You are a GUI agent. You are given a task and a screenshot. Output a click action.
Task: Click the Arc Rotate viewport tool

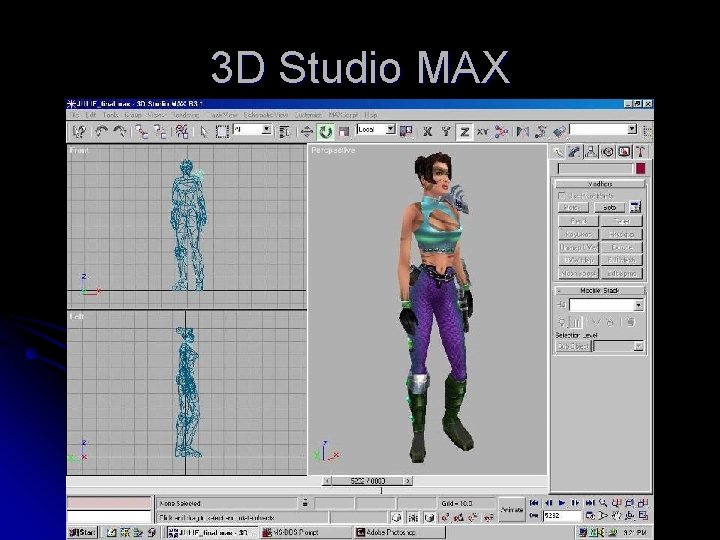(630, 516)
